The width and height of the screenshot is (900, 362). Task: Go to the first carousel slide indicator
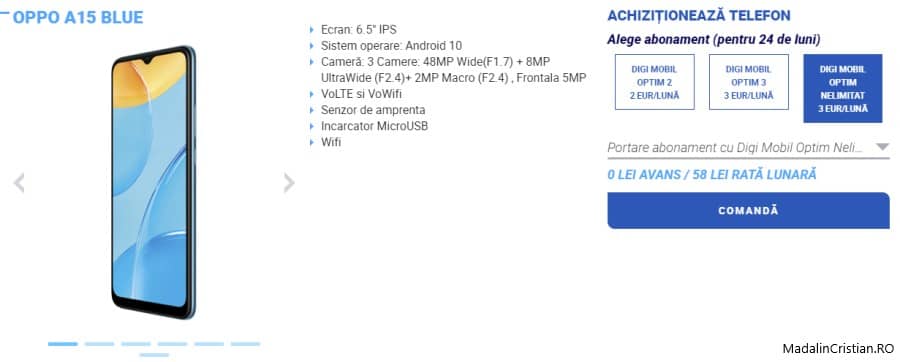point(63,344)
